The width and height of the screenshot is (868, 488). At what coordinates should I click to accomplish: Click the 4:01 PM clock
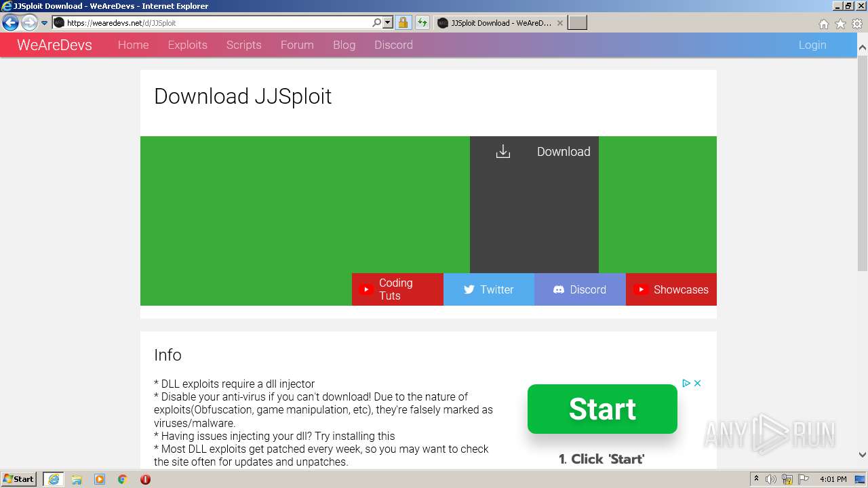point(833,479)
